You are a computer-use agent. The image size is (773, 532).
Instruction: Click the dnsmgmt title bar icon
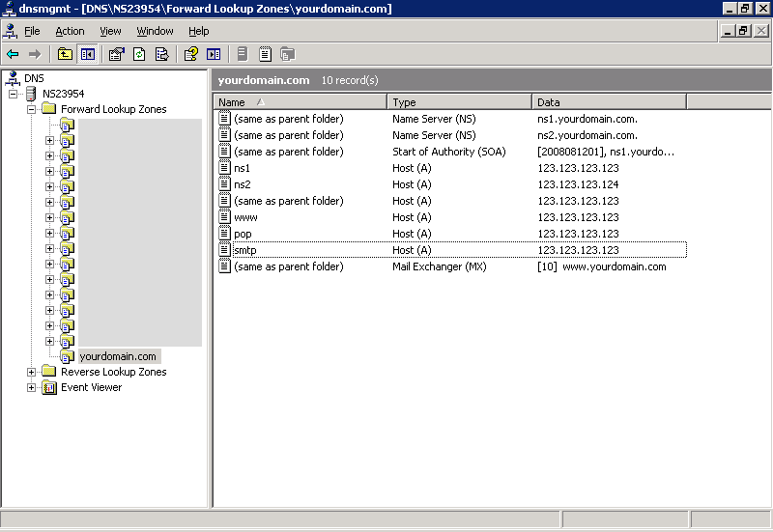click(x=9, y=9)
